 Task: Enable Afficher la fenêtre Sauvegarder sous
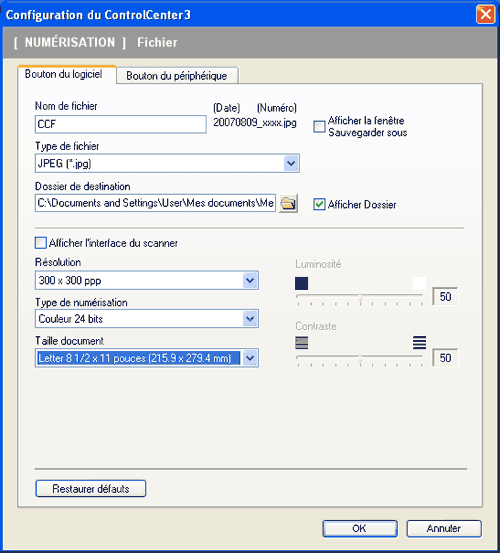click(x=319, y=127)
